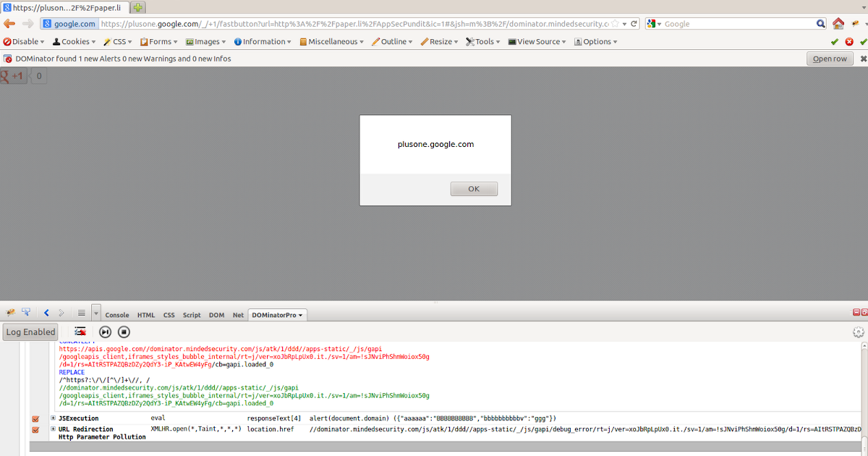Switch to the Console tab
The height and width of the screenshot is (456, 868).
pos(117,315)
